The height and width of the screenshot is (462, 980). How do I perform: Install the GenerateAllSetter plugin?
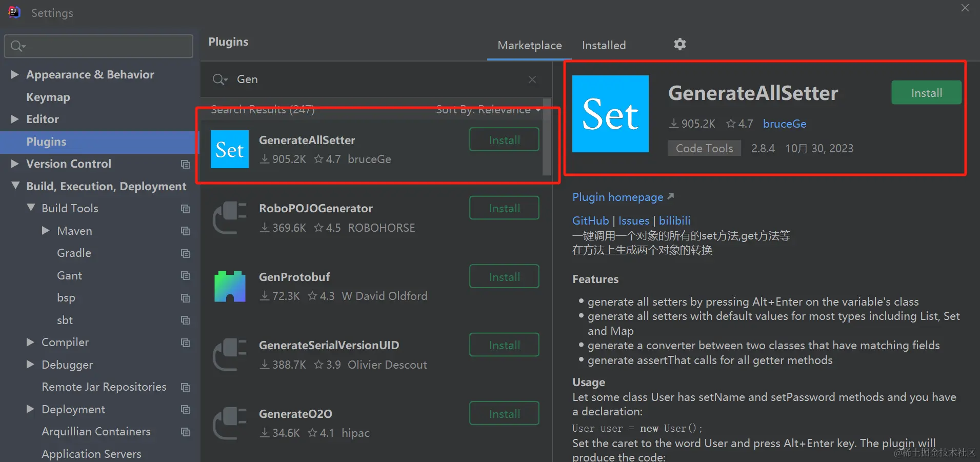point(925,92)
